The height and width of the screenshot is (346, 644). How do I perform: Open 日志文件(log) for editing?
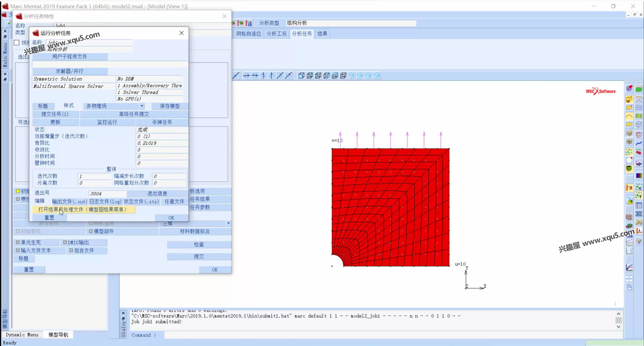pos(105,201)
